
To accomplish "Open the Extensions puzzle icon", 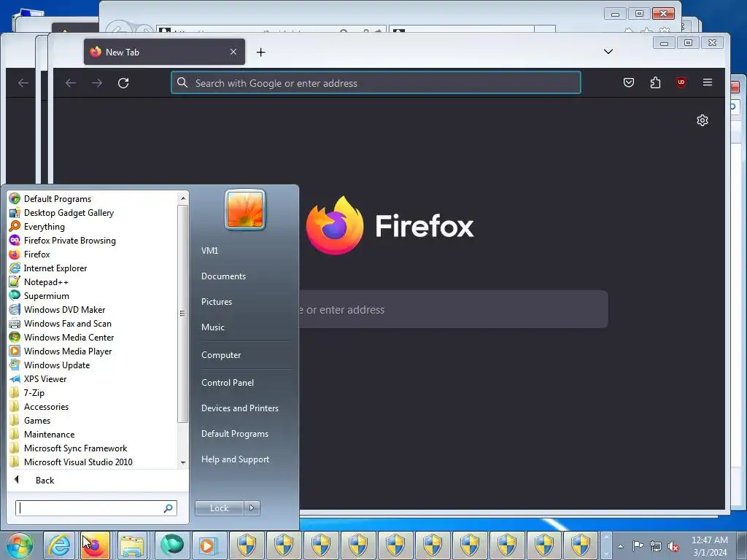I will (655, 82).
